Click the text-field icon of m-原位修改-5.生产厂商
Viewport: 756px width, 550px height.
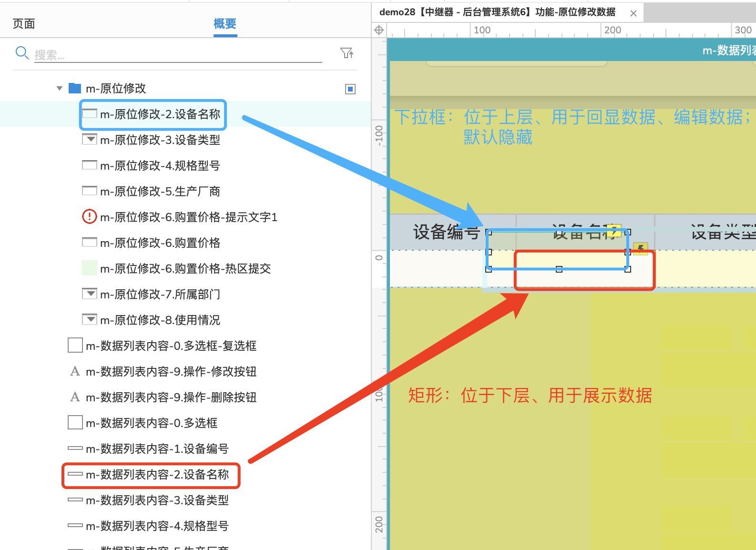click(90, 191)
